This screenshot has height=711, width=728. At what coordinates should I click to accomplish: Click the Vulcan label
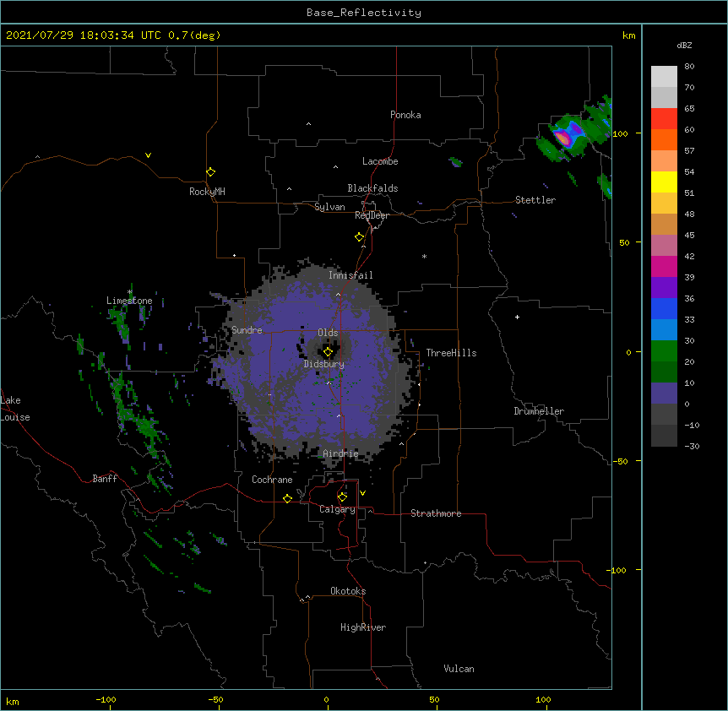[x=459, y=669]
